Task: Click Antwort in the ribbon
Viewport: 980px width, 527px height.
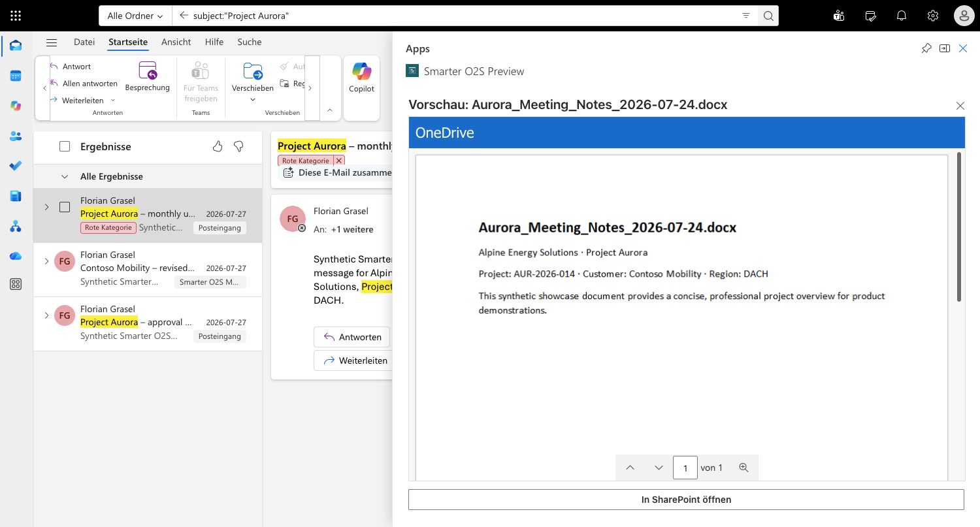Action: (x=71, y=67)
